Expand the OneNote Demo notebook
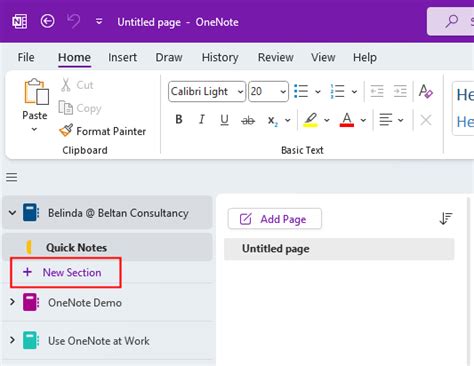 click(12, 302)
